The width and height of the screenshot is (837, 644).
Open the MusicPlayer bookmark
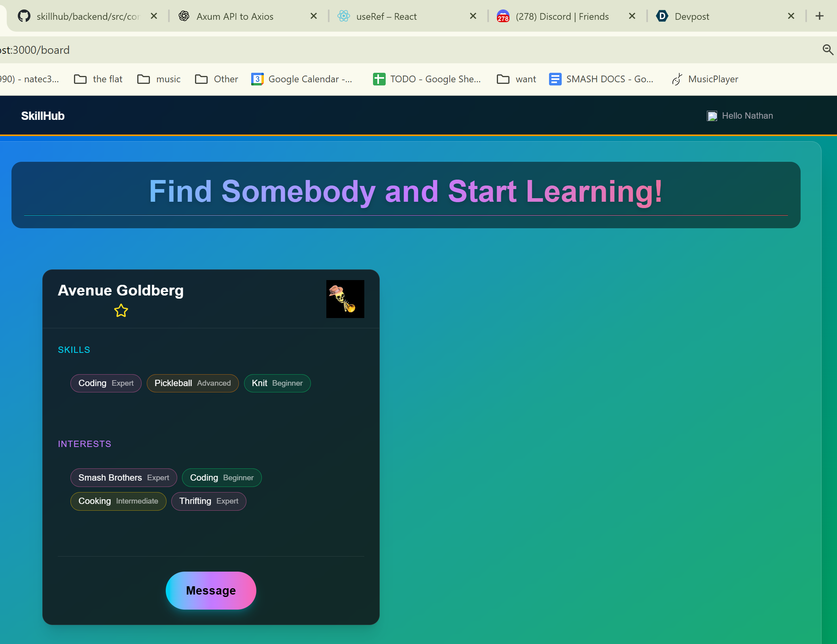click(705, 79)
